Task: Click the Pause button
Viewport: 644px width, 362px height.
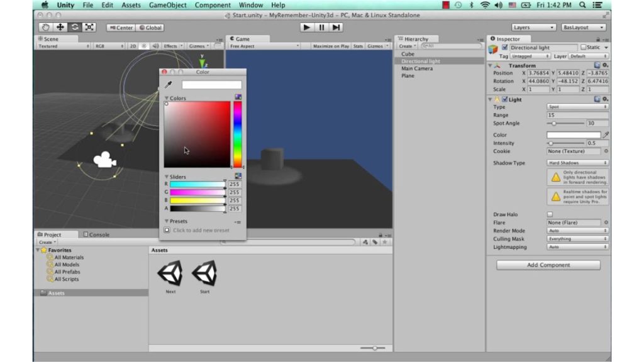Action: 321,28
